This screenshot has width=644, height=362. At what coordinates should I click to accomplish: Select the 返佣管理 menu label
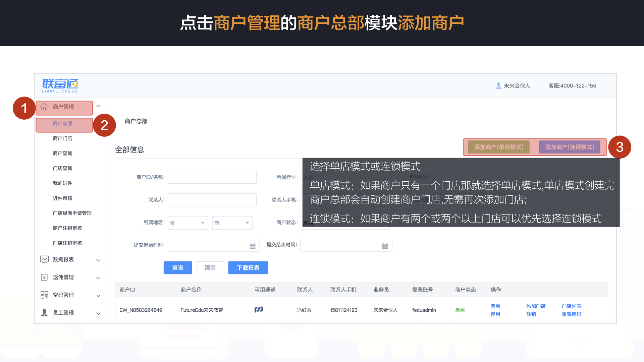(x=63, y=277)
